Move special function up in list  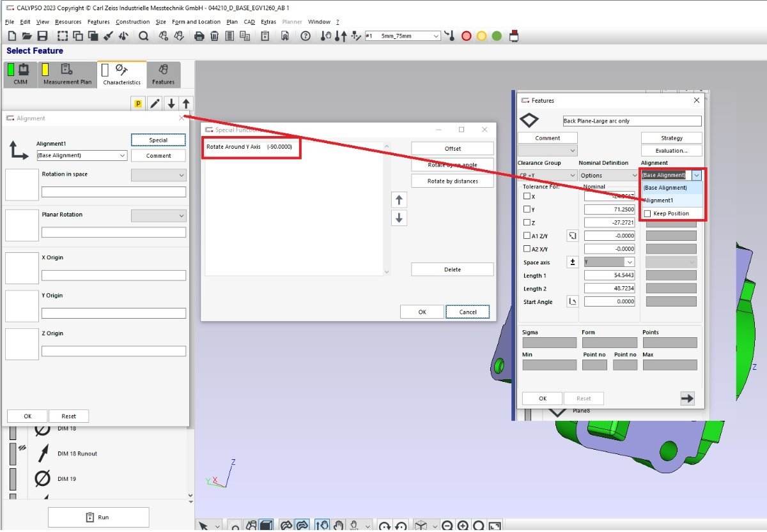point(399,201)
